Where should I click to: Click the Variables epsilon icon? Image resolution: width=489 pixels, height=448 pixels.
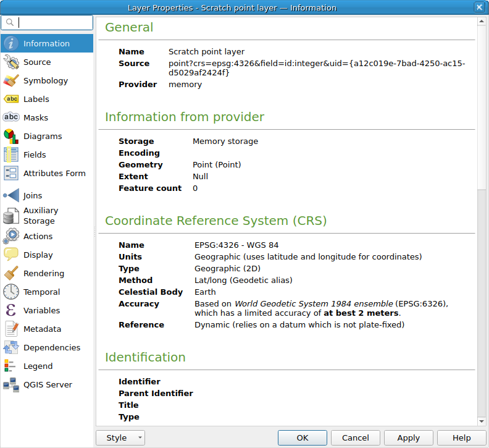tap(11, 310)
